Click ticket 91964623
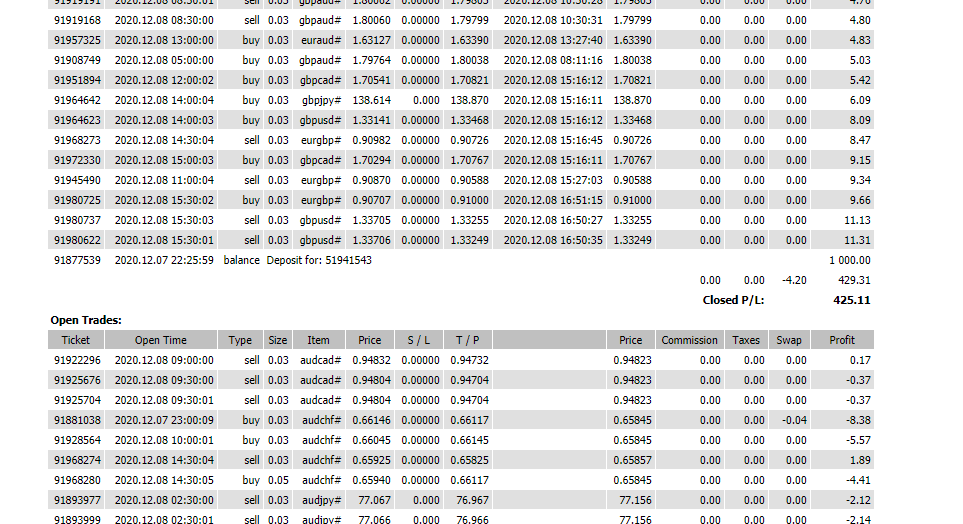The image size is (963, 524). click(x=77, y=120)
